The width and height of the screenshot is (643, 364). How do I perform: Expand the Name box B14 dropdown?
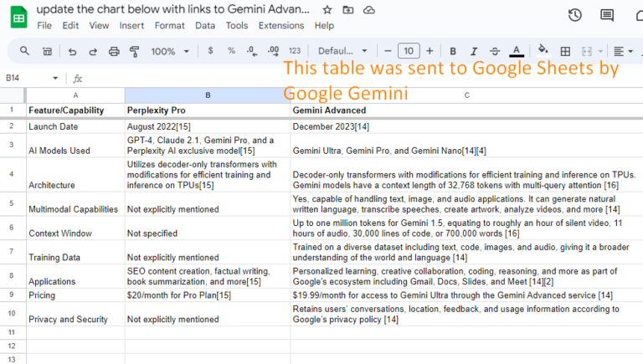[x=55, y=78]
